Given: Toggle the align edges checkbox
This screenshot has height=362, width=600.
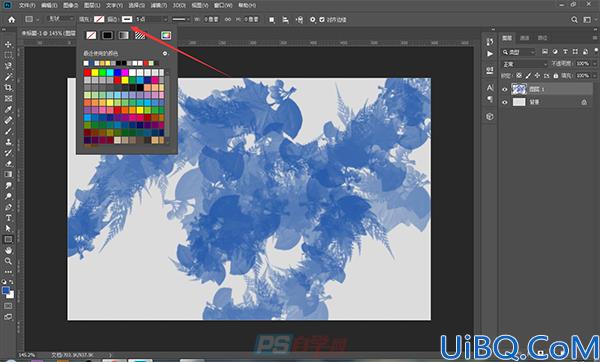Looking at the screenshot, I should point(322,20).
